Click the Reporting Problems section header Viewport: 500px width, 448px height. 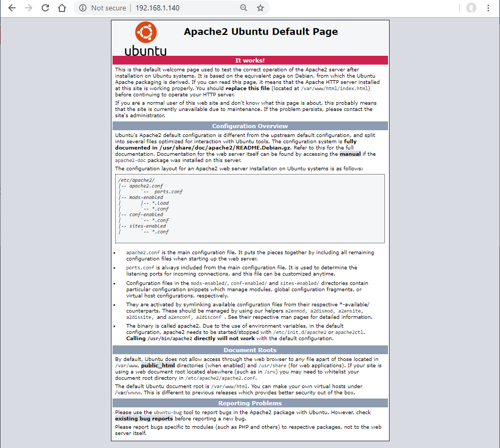[250, 403]
